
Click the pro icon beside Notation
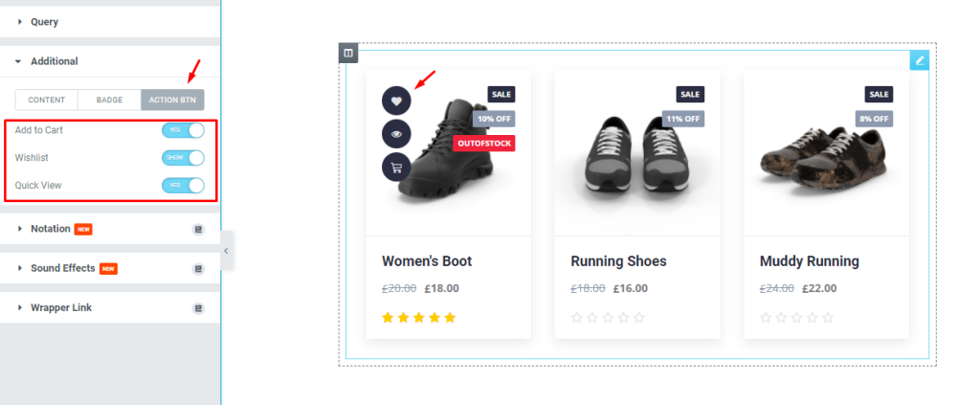click(x=198, y=230)
